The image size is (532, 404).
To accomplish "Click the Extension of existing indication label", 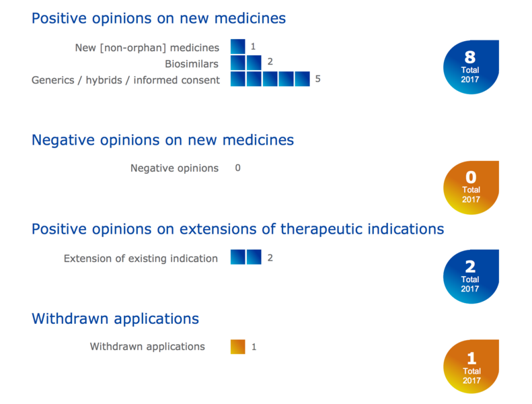I will point(141,259).
